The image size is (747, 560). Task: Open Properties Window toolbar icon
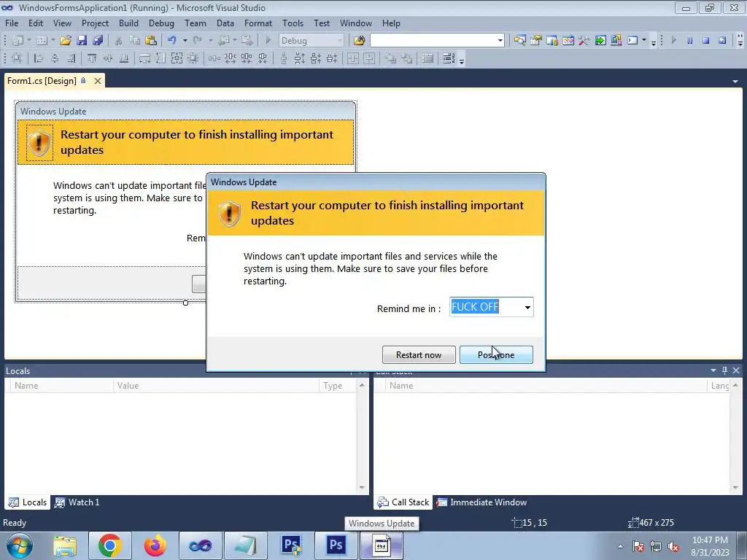pyautogui.click(x=536, y=41)
